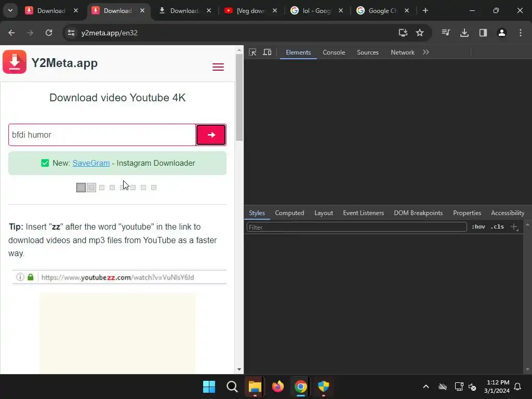Bookmark this page with the star icon
532x399 pixels.
click(x=420, y=33)
